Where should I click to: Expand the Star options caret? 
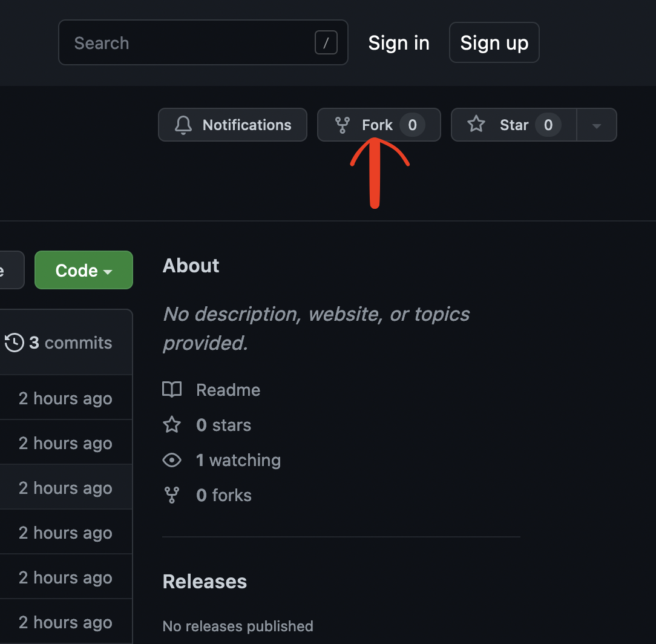[x=597, y=125]
